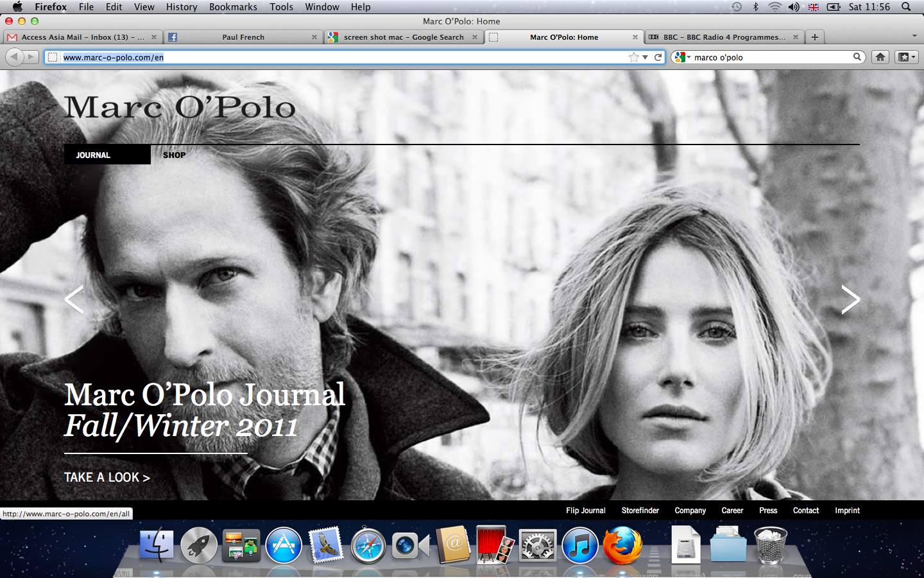924x578 pixels.
Task: Close the Marc O'Polo: Home tab
Action: (635, 37)
